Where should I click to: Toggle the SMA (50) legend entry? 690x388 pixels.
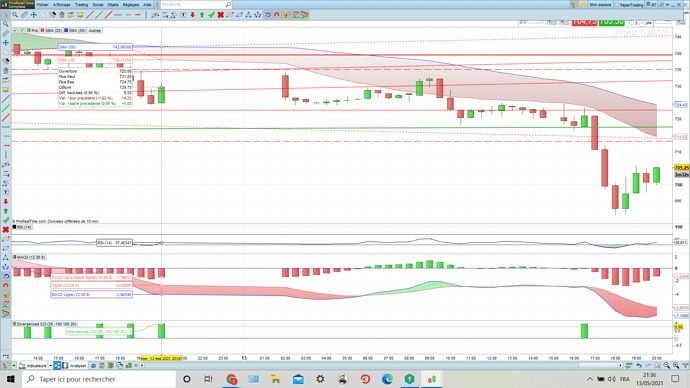click(x=75, y=31)
